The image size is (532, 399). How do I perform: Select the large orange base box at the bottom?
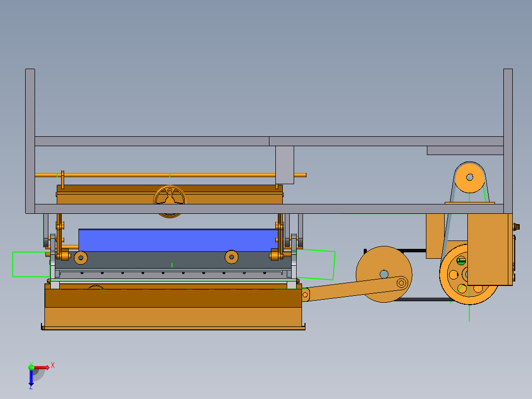(173, 308)
